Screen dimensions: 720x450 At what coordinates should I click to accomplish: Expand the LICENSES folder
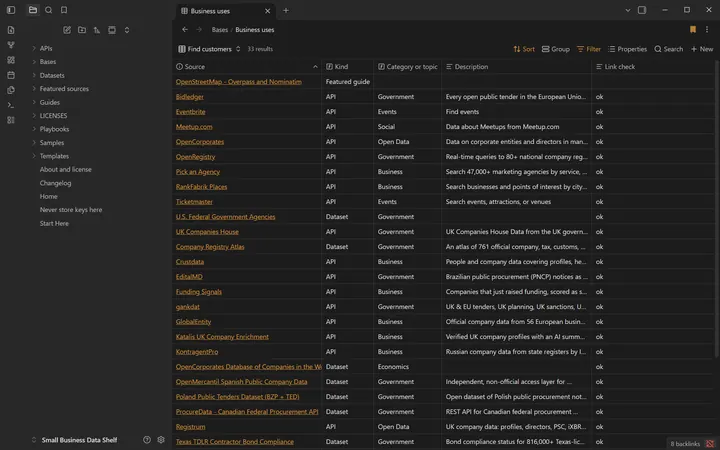(x=34, y=116)
